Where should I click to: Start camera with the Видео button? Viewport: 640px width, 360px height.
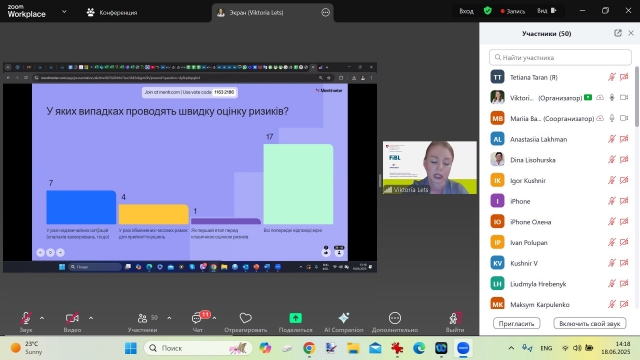[x=72, y=322]
